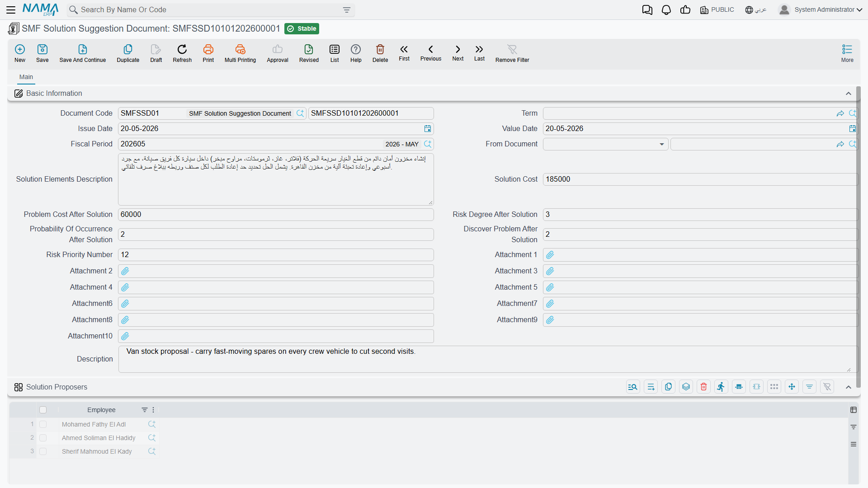Click the grid rows menu icon at right
The height and width of the screenshot is (488, 868).
pyautogui.click(x=854, y=444)
